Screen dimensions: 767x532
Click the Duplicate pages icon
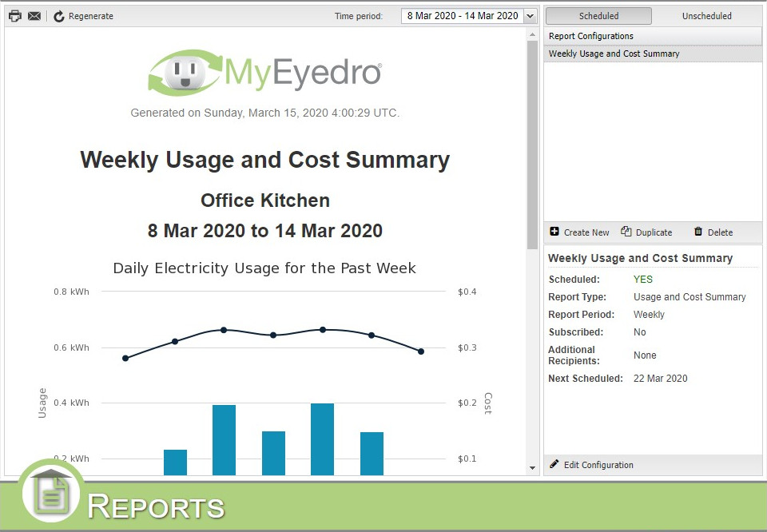pyautogui.click(x=626, y=232)
